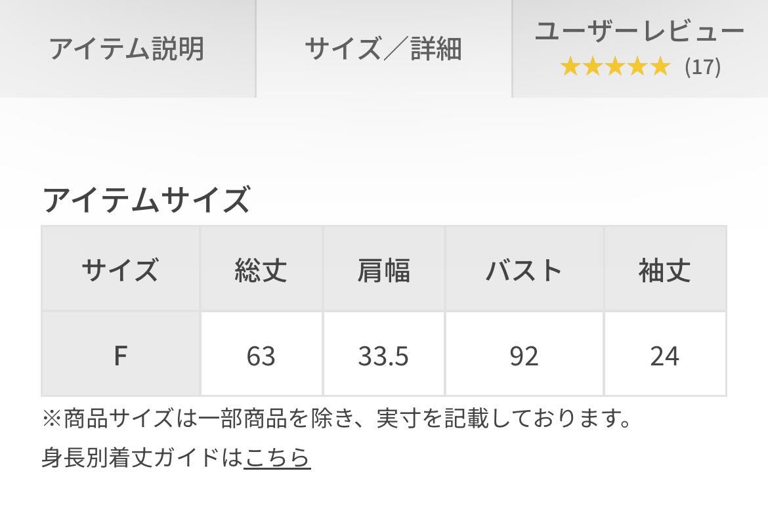Open the ユーザーレビュー tab
This screenshot has height=532, width=768.
(639, 31)
